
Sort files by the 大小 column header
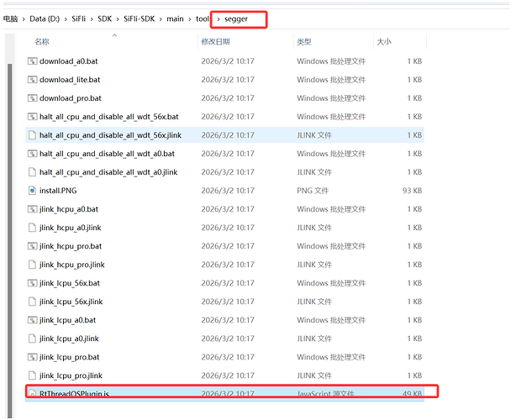click(384, 42)
